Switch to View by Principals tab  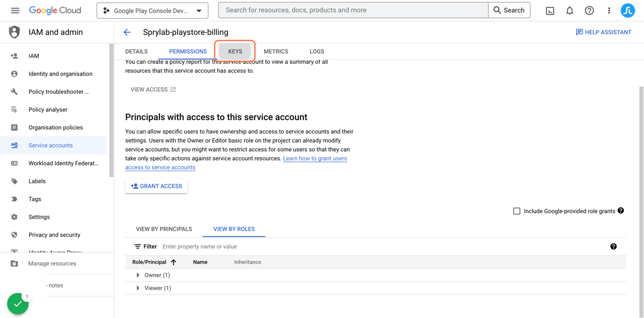pos(164,229)
